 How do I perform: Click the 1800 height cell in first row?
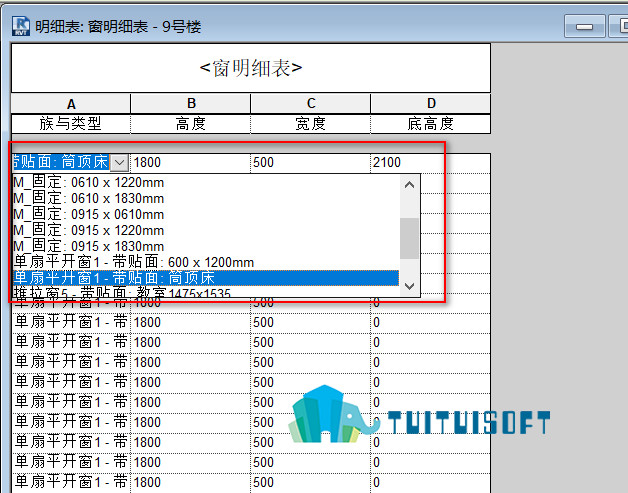pos(191,163)
